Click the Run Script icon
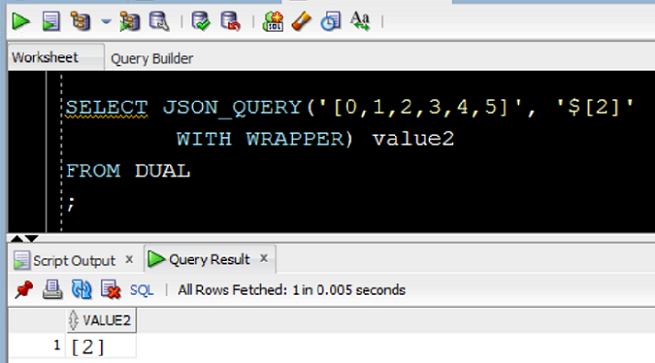 [51, 21]
